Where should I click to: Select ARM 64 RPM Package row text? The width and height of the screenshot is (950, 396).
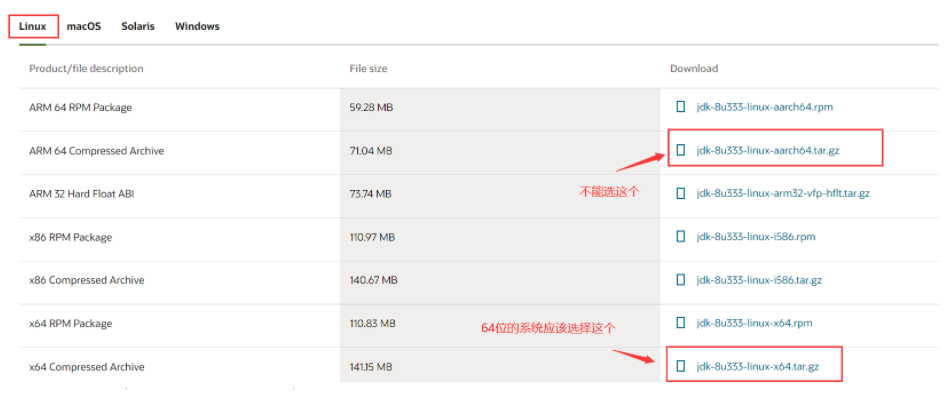[81, 107]
